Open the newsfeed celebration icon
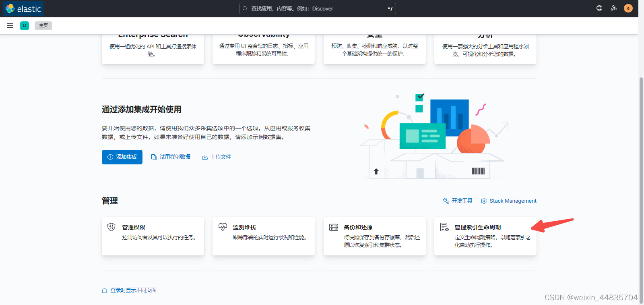The width and height of the screenshot is (644, 305). (x=614, y=8)
